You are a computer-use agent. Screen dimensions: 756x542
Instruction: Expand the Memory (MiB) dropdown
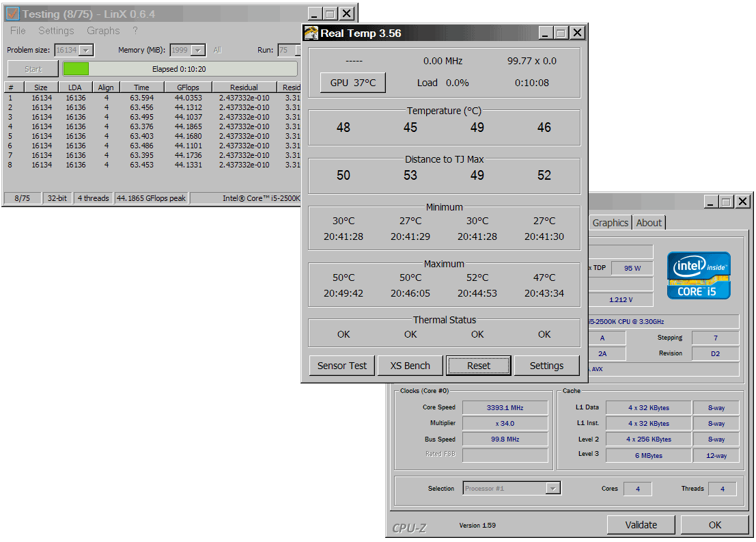click(x=198, y=50)
